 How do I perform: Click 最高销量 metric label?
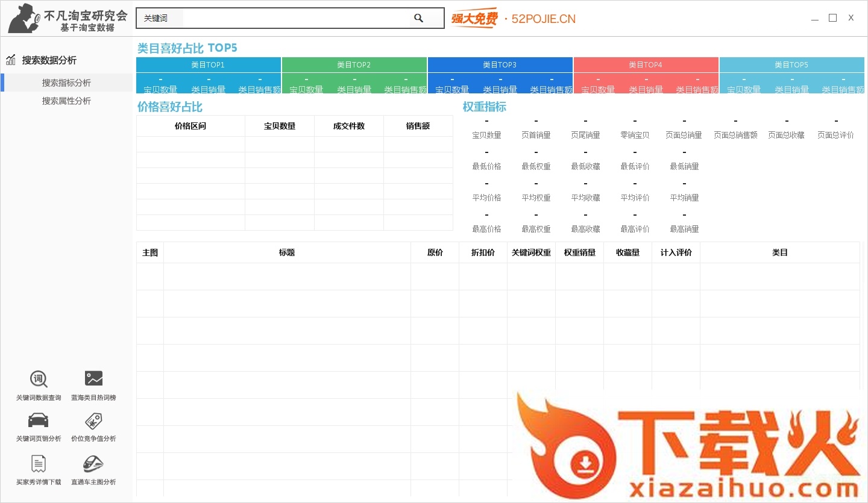(x=684, y=229)
